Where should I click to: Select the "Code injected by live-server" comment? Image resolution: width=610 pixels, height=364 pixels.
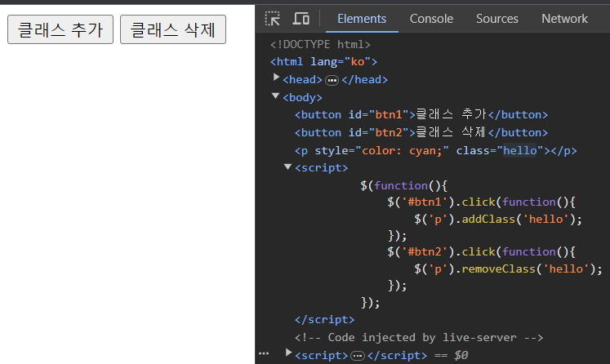click(419, 338)
